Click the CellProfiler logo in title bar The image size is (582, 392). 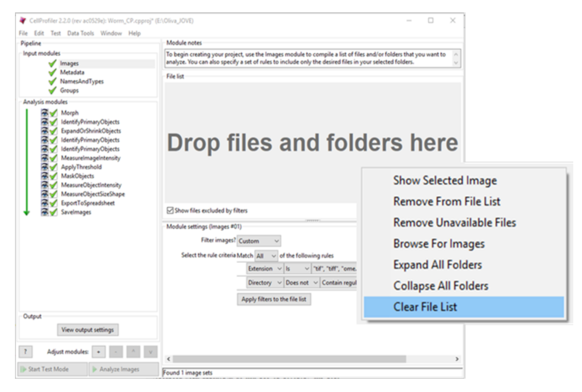(23, 21)
